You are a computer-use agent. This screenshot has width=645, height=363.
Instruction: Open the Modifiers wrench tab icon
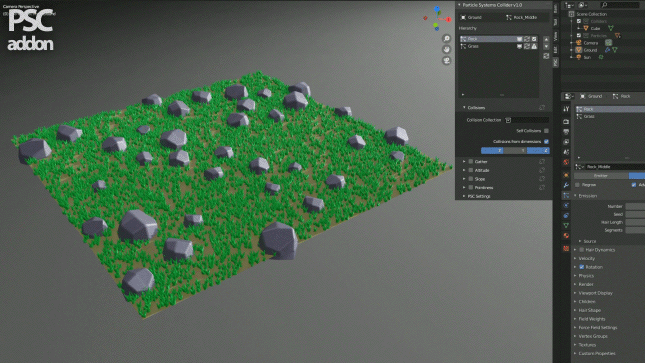point(566,185)
